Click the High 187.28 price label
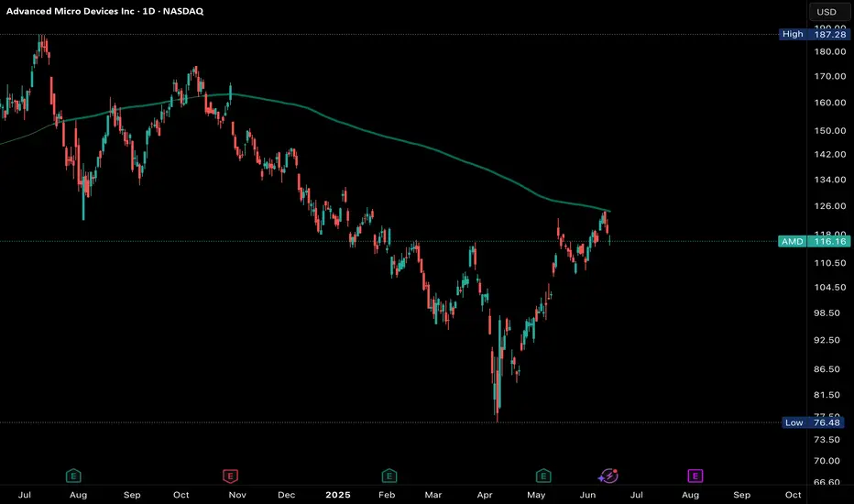Screen dimensions: 854x504 click(x=815, y=34)
